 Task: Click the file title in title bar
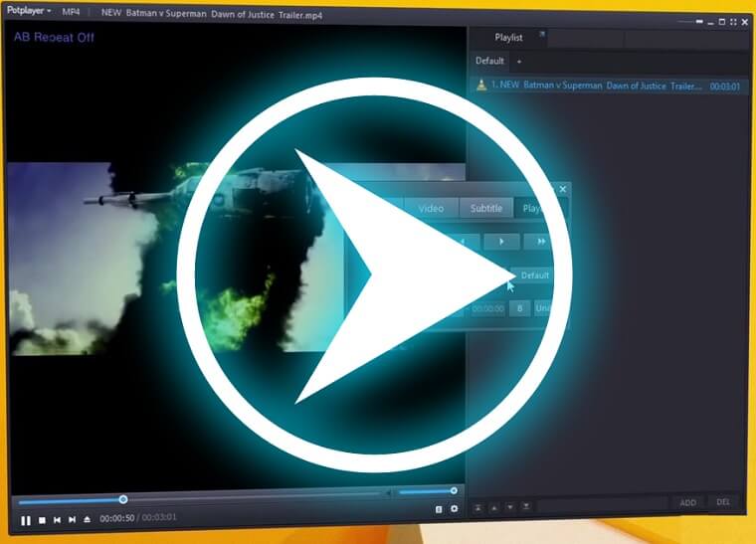pos(212,14)
